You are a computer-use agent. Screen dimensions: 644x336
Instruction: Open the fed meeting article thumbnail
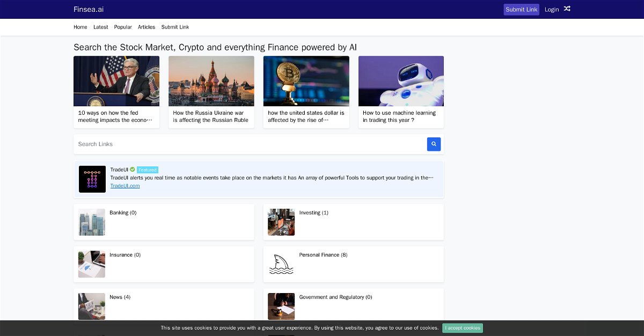pos(116,81)
